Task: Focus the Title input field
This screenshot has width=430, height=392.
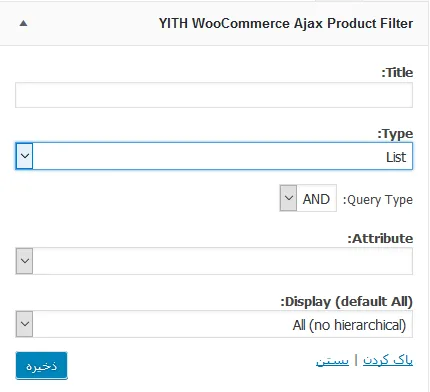Action: point(214,95)
